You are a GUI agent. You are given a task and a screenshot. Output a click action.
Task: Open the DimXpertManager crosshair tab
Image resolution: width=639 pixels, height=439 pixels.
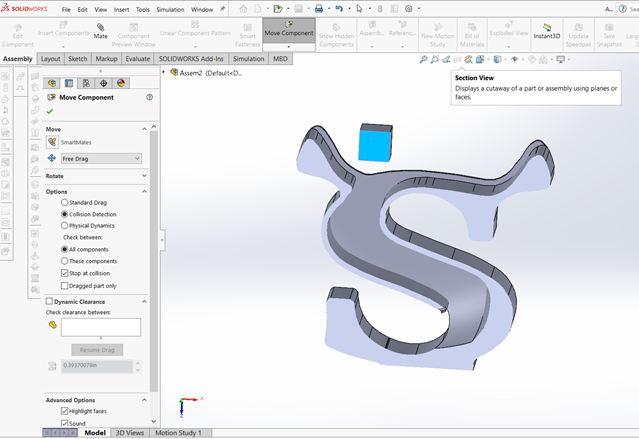coord(104,83)
